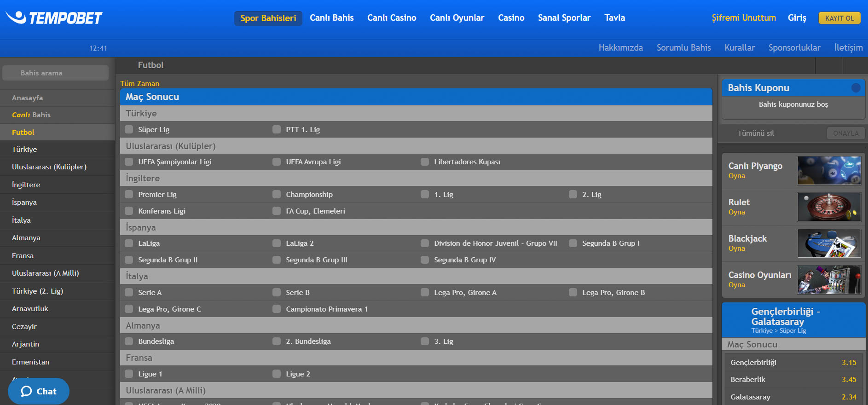Image resolution: width=868 pixels, height=405 pixels.
Task: Select Almanya in the left sidebar
Action: click(58, 238)
